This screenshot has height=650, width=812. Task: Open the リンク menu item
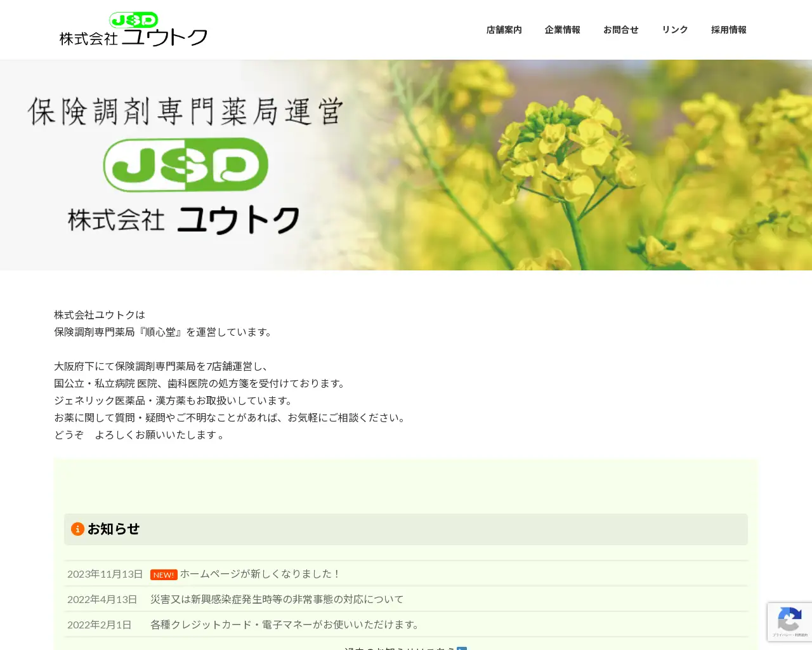click(x=674, y=30)
